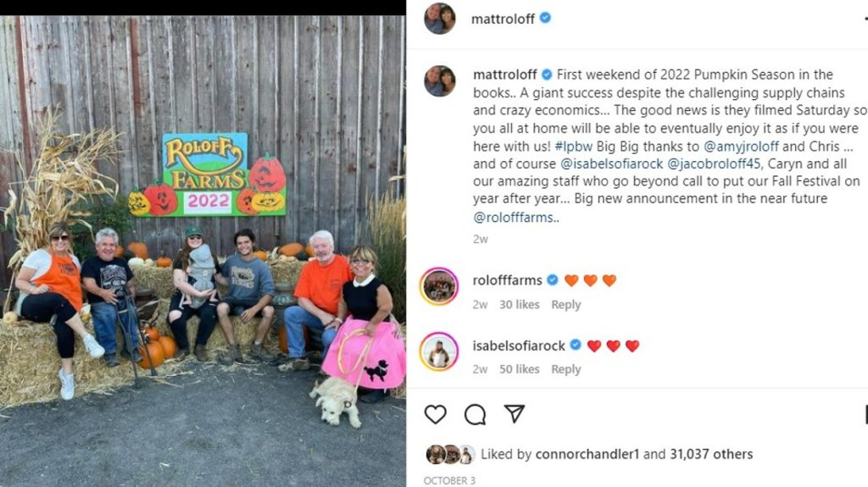Open the #lpbw hashtag link
The height and width of the screenshot is (487, 868).
[x=574, y=147]
